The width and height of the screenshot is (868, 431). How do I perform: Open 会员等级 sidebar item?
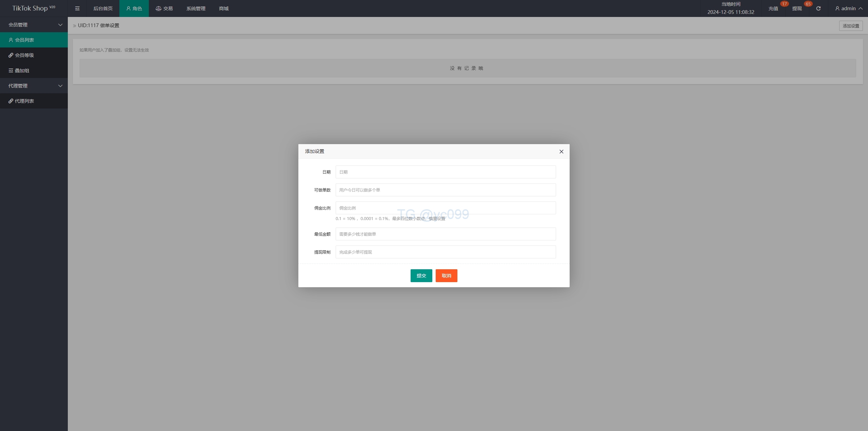pyautogui.click(x=24, y=55)
